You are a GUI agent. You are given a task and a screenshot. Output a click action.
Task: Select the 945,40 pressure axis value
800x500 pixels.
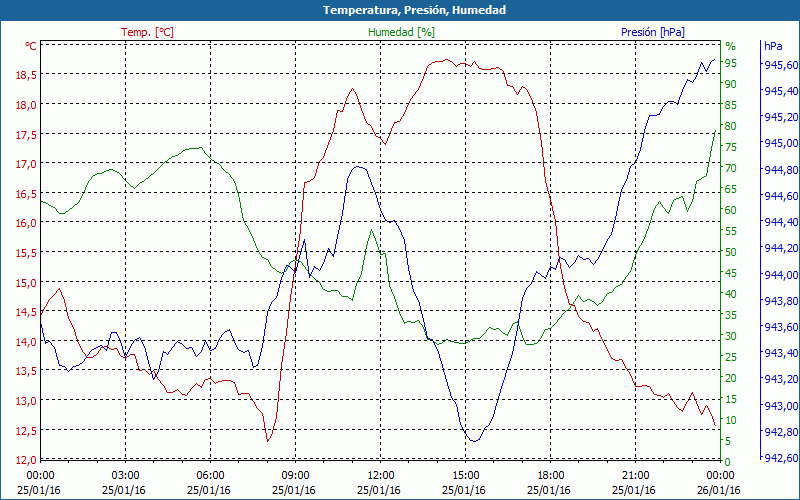[x=781, y=91]
